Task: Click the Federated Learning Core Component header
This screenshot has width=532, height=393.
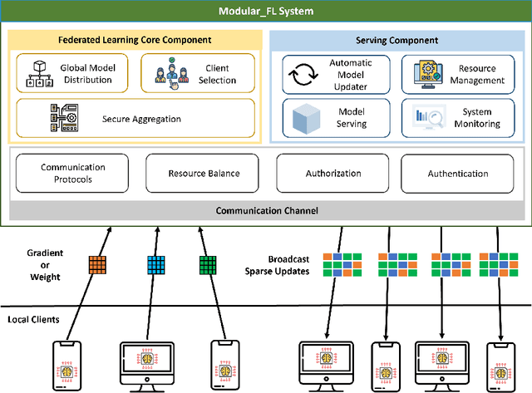Action: (135, 40)
